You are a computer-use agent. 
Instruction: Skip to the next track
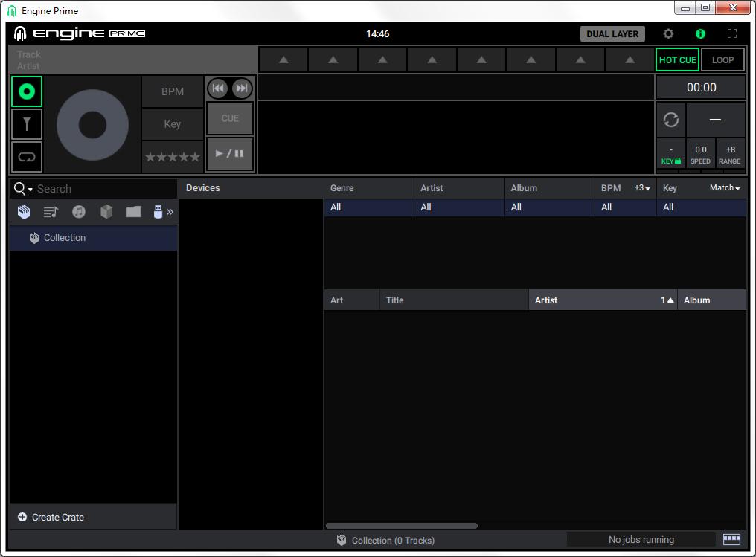[242, 88]
